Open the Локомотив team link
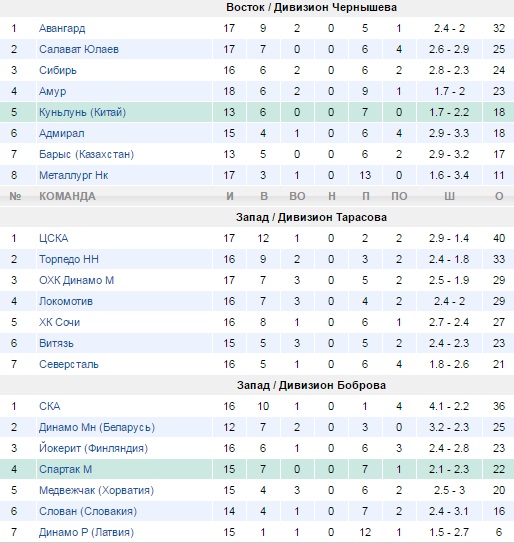Screen dimensions: 514x543 point(66,301)
